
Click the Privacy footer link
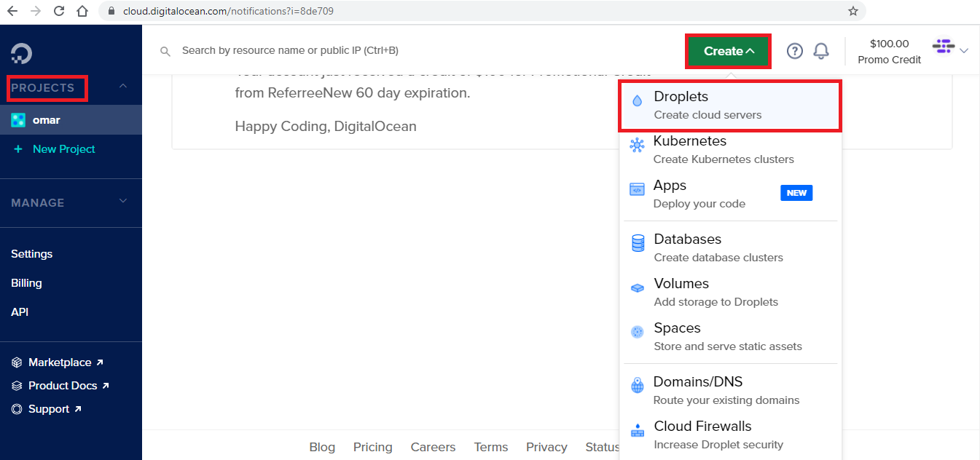(546, 447)
